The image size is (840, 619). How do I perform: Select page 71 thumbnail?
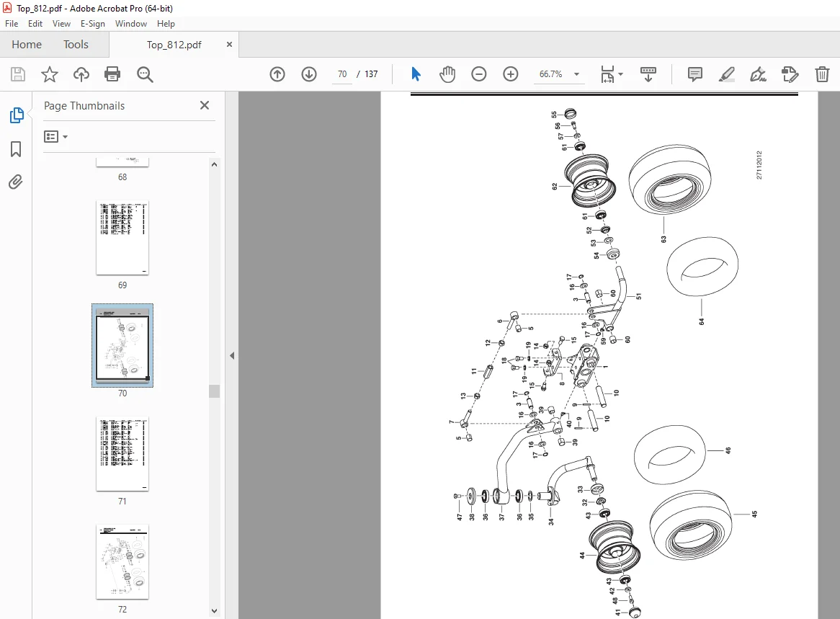122,454
